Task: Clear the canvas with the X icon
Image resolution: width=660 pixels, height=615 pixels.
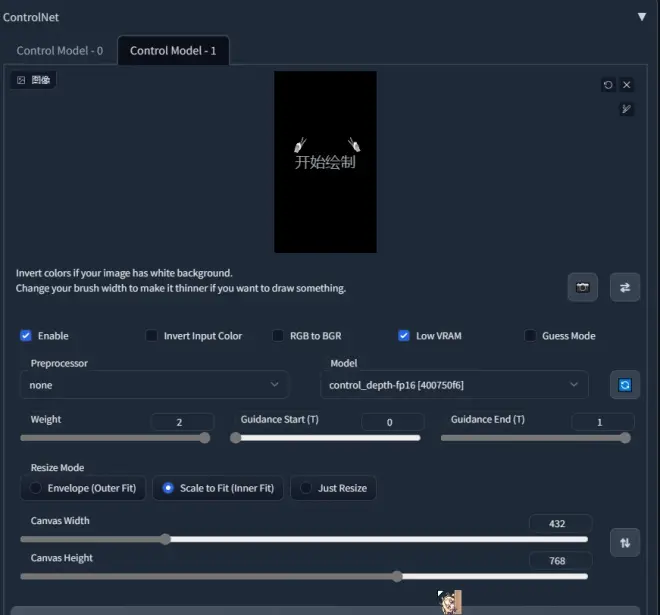Action: pyautogui.click(x=627, y=85)
